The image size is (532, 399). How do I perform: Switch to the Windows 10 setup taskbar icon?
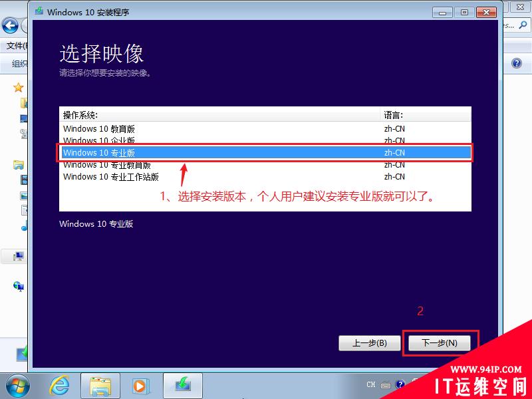183,386
